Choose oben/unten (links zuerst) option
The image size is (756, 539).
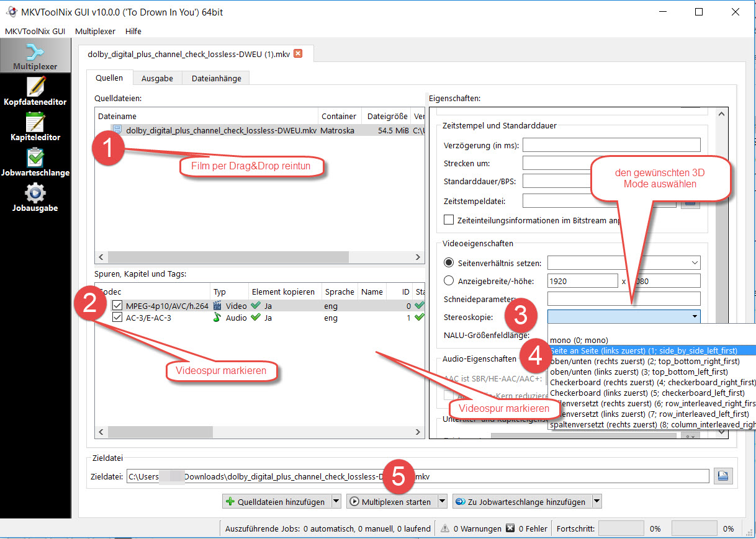click(652, 372)
